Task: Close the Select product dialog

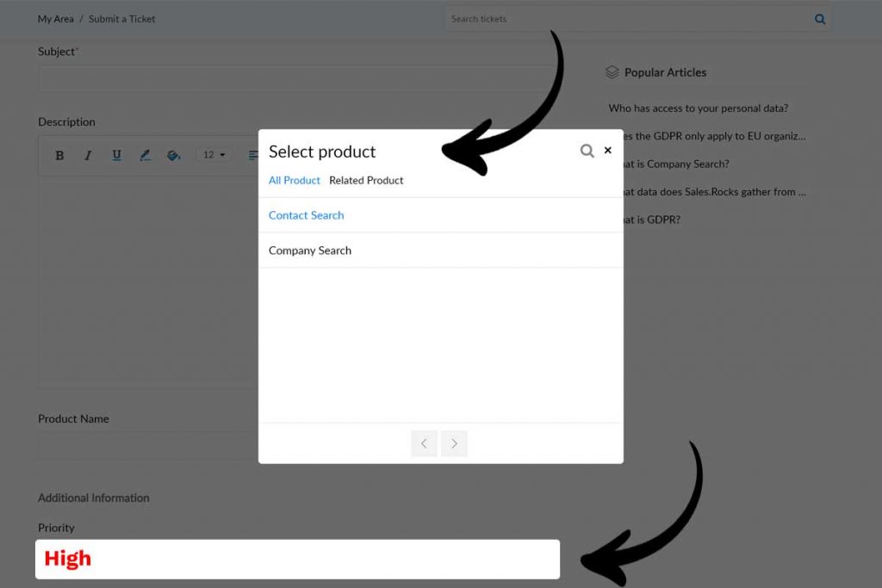Action: point(608,150)
